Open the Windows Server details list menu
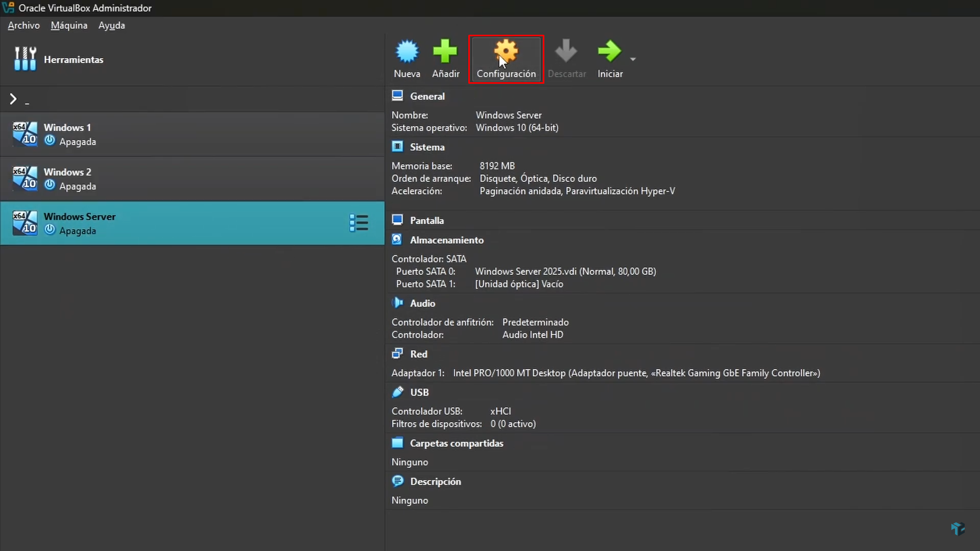The height and width of the screenshot is (551, 980). pyautogui.click(x=358, y=223)
